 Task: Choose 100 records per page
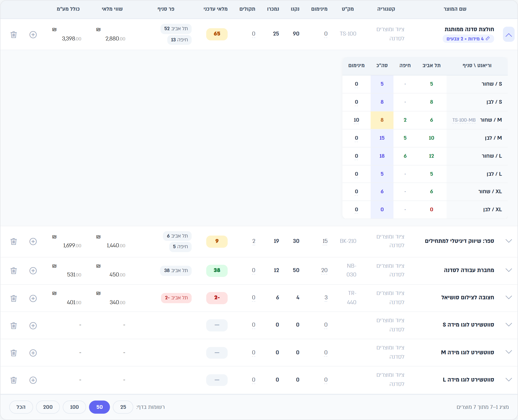click(x=74, y=407)
